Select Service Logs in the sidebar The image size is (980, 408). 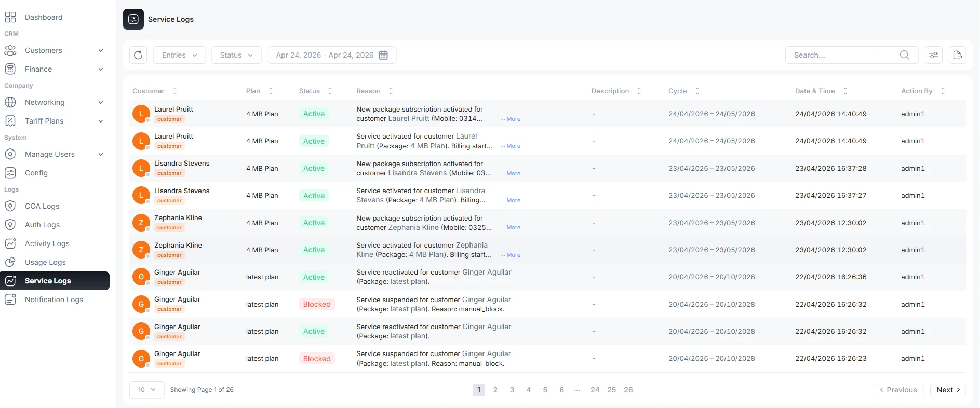coord(55,281)
